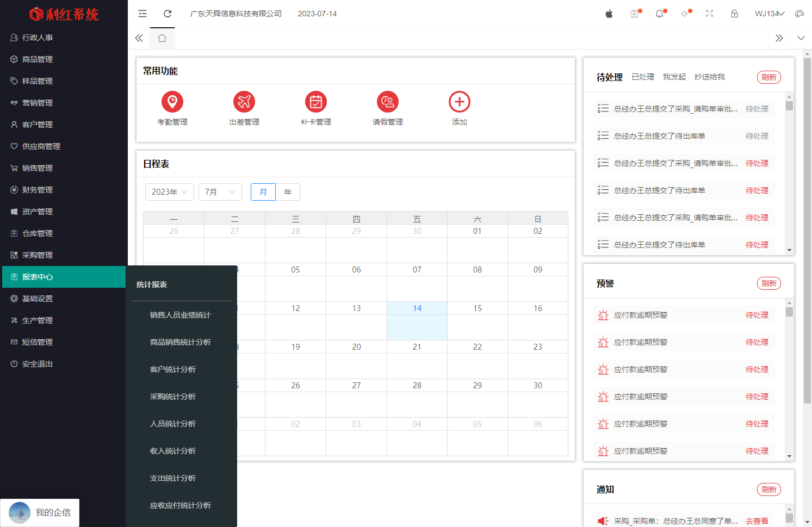Click 去查看 link on the purchase notice

tap(757, 520)
